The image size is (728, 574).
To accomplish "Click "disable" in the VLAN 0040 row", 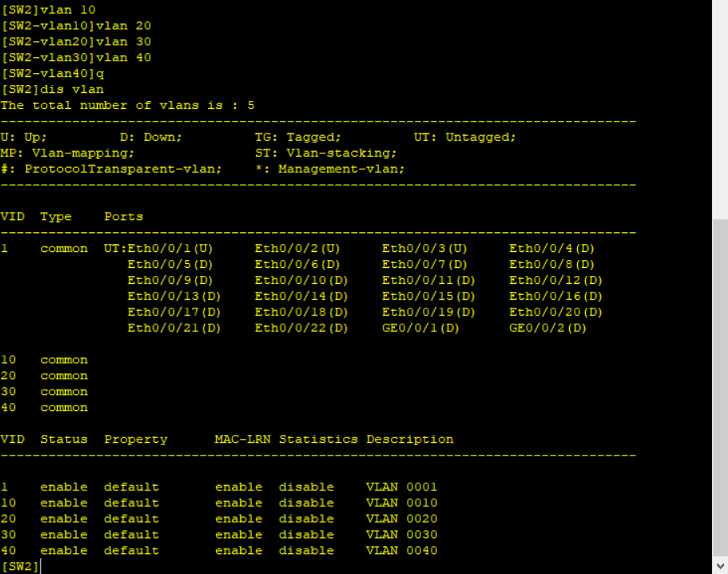I will (307, 551).
